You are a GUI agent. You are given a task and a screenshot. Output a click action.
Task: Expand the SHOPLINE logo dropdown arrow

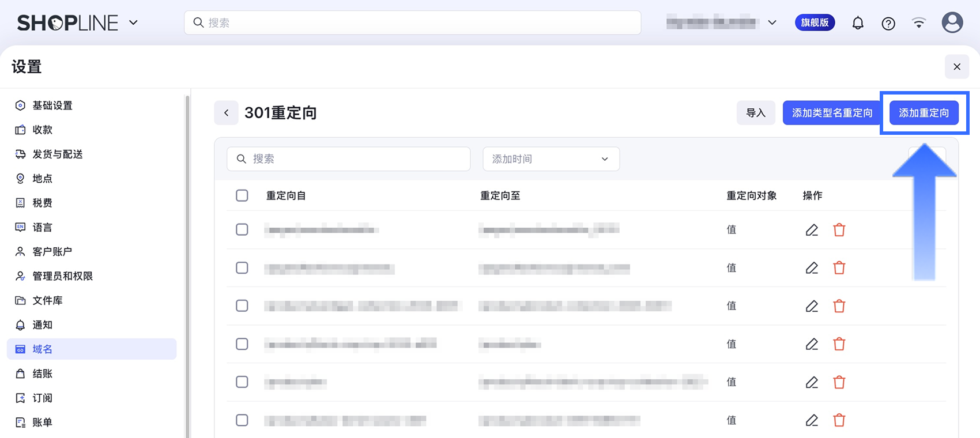coord(133,22)
